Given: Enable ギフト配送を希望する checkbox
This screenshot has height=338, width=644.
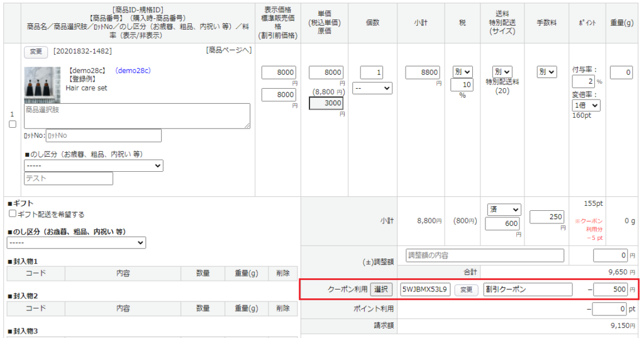Looking at the screenshot, I should [13, 214].
